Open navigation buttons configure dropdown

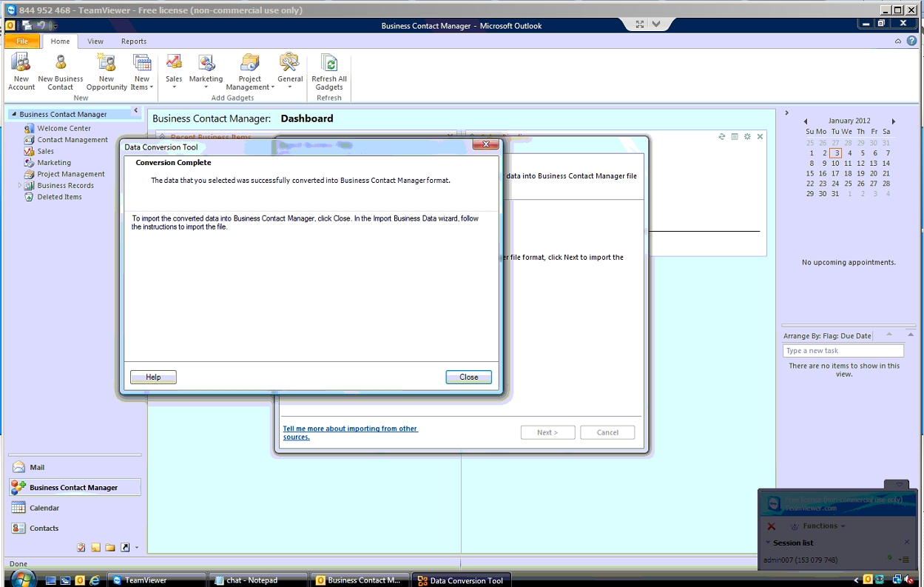(x=137, y=549)
